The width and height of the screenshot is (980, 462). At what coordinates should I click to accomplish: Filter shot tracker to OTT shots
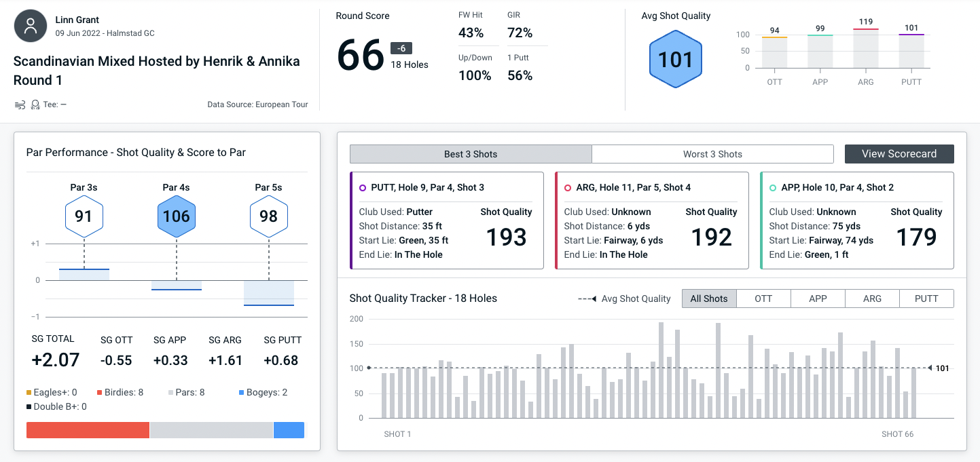(763, 299)
